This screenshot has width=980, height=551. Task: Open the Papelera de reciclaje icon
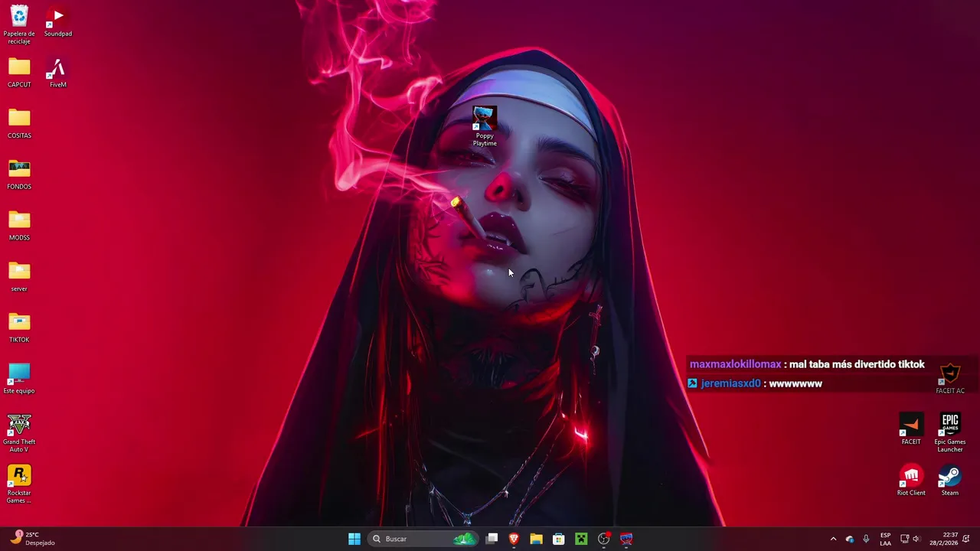[x=19, y=25]
